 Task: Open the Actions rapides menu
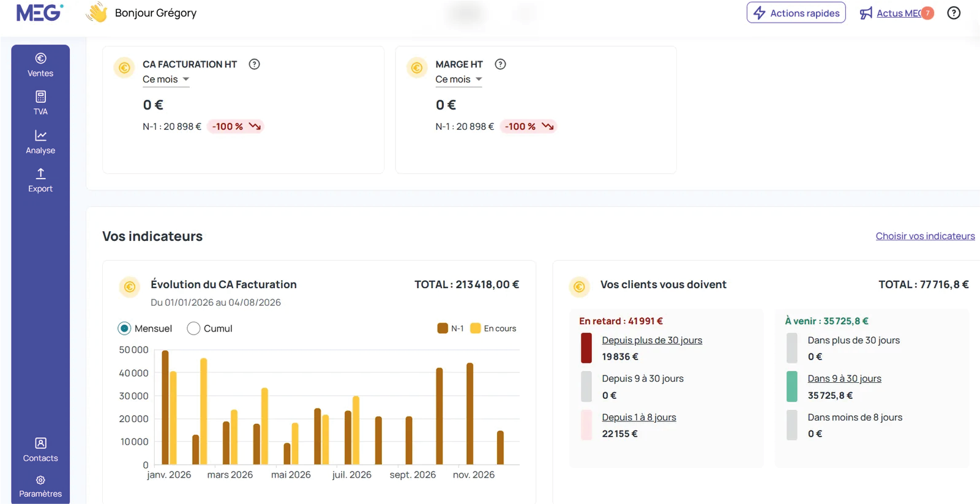tap(796, 13)
